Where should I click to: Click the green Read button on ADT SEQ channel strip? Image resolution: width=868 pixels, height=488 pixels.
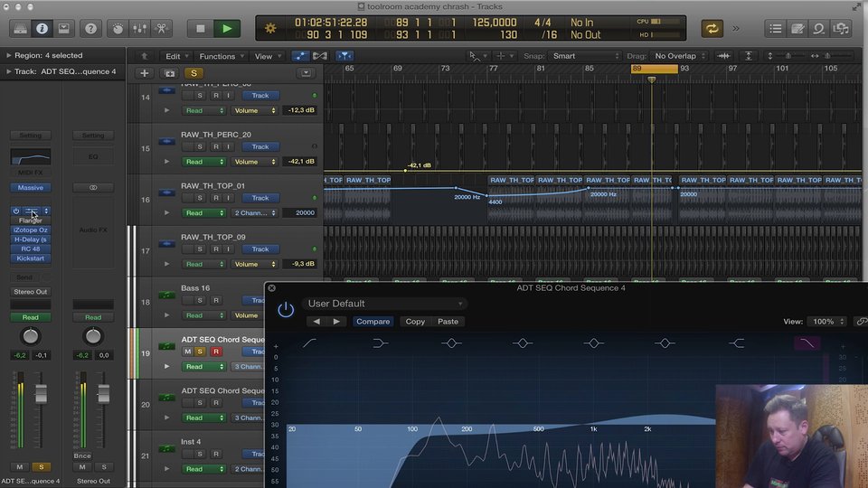(31, 317)
